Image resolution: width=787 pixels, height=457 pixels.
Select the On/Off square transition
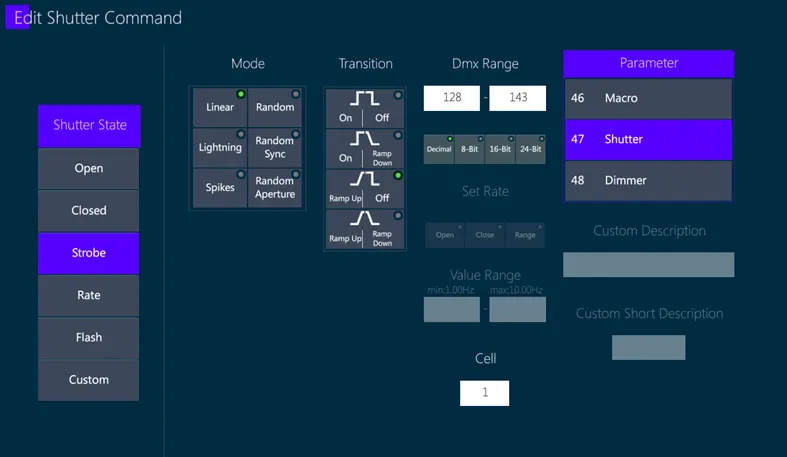(x=365, y=109)
